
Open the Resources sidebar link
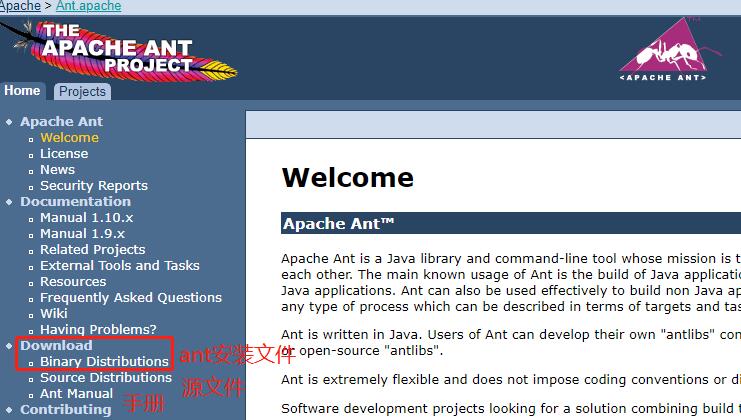[73, 282]
